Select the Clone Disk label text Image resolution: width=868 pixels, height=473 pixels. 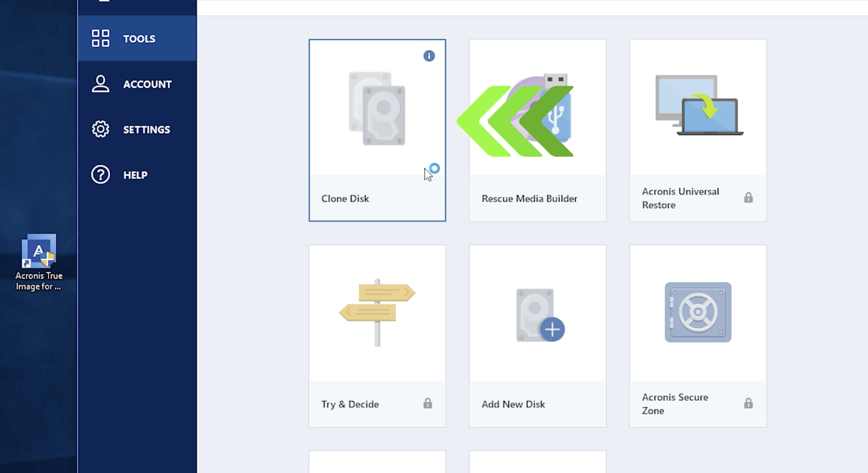click(x=345, y=198)
